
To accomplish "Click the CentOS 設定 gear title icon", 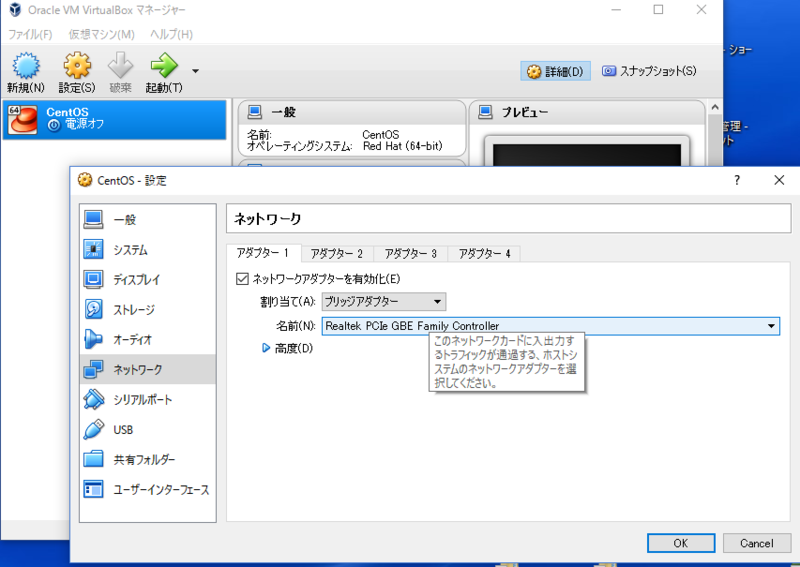I will coord(85,180).
